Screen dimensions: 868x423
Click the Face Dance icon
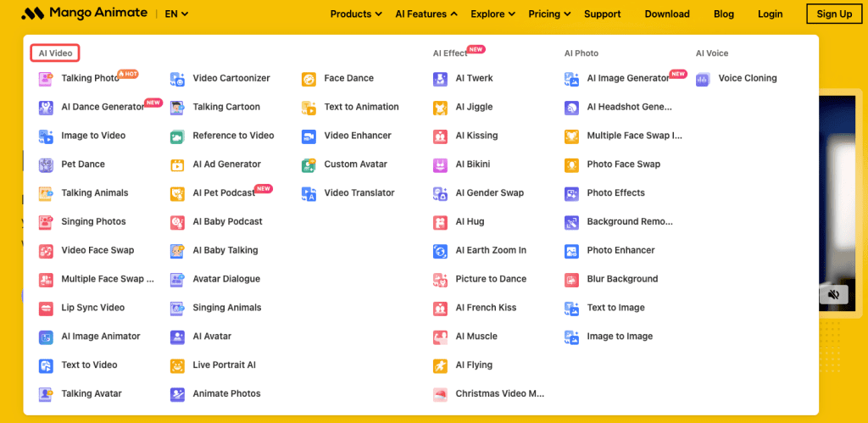click(309, 79)
